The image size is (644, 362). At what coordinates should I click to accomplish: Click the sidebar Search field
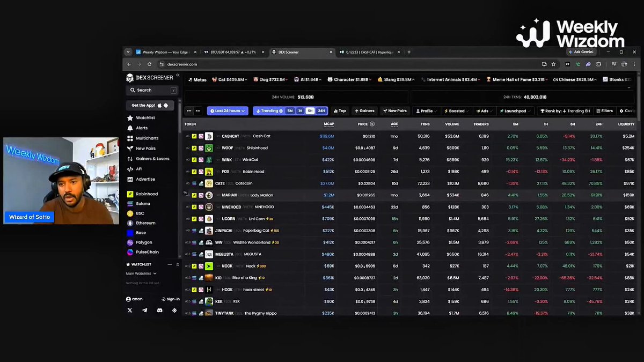pyautogui.click(x=152, y=90)
